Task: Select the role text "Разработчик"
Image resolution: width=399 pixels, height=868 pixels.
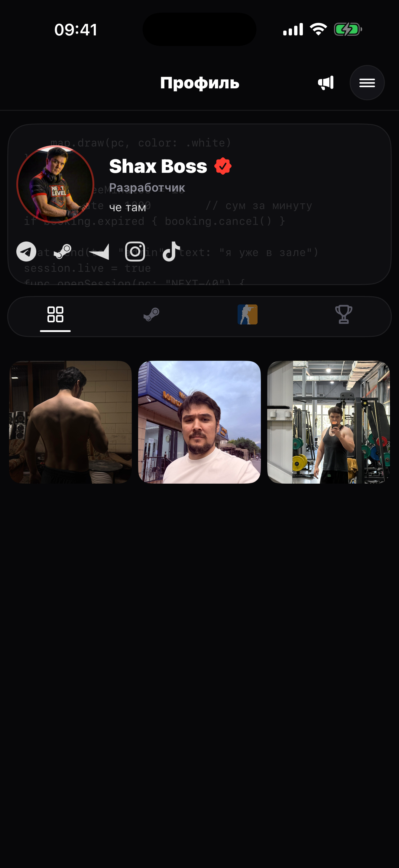Action: (147, 188)
